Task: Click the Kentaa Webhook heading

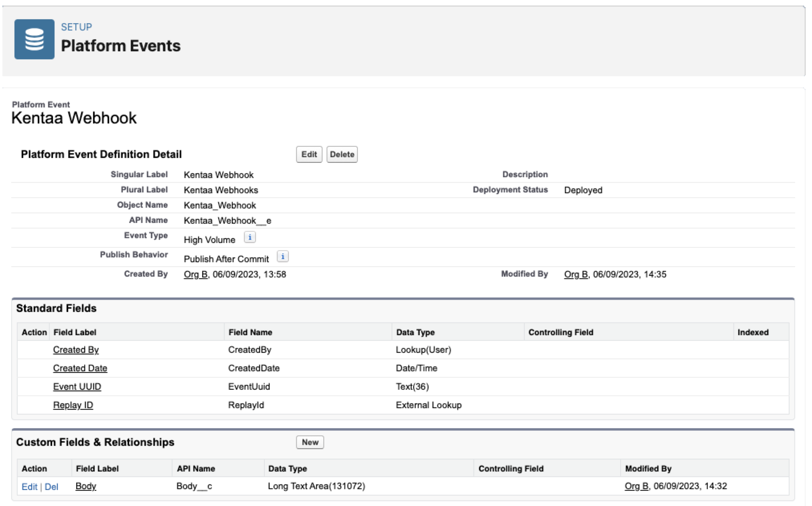Action: coord(74,118)
